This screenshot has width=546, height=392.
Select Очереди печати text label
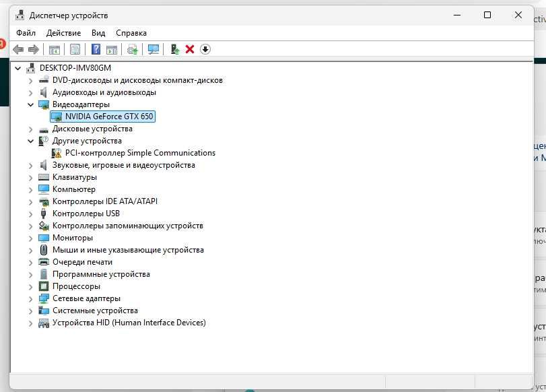point(82,262)
